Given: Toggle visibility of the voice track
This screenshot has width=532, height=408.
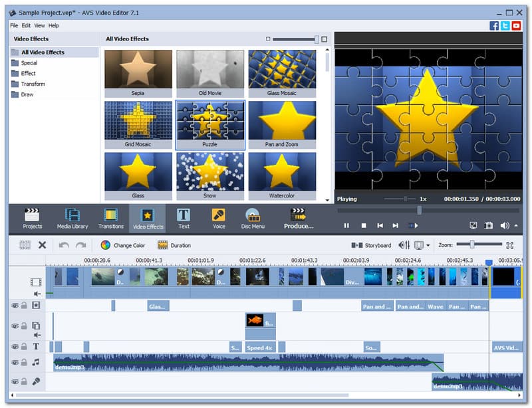Looking at the screenshot, I should (15, 381).
